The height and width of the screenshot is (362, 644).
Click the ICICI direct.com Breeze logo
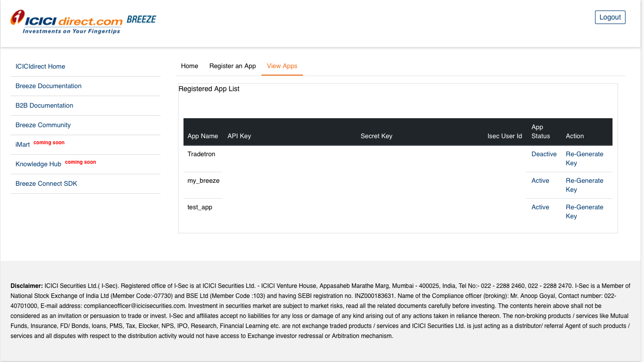pyautogui.click(x=83, y=22)
